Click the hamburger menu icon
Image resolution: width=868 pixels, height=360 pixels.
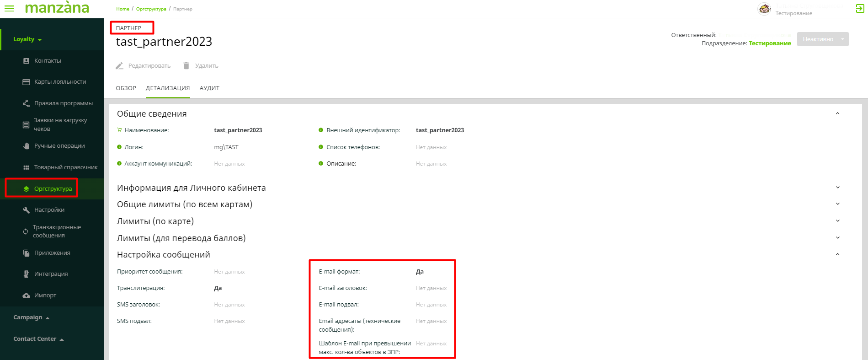pos(9,8)
